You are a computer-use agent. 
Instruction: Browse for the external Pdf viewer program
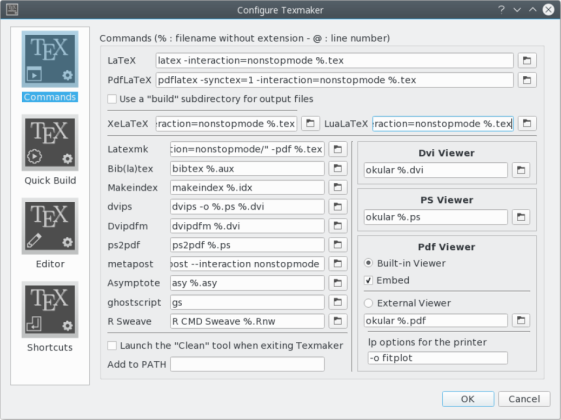pyautogui.click(x=521, y=320)
